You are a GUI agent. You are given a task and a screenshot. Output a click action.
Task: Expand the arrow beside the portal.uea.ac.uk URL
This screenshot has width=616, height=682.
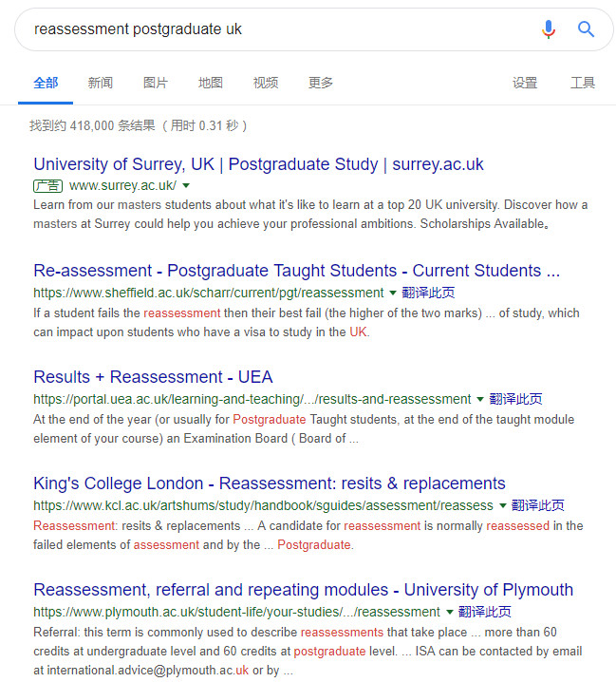pyautogui.click(x=480, y=399)
